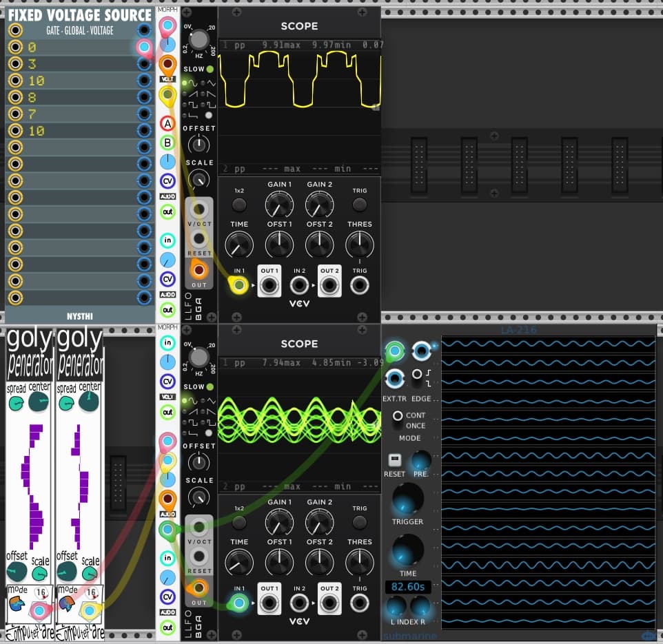Click the spread knob on the left goly penerator
This screenshot has width=663, height=644.
click(x=16, y=403)
